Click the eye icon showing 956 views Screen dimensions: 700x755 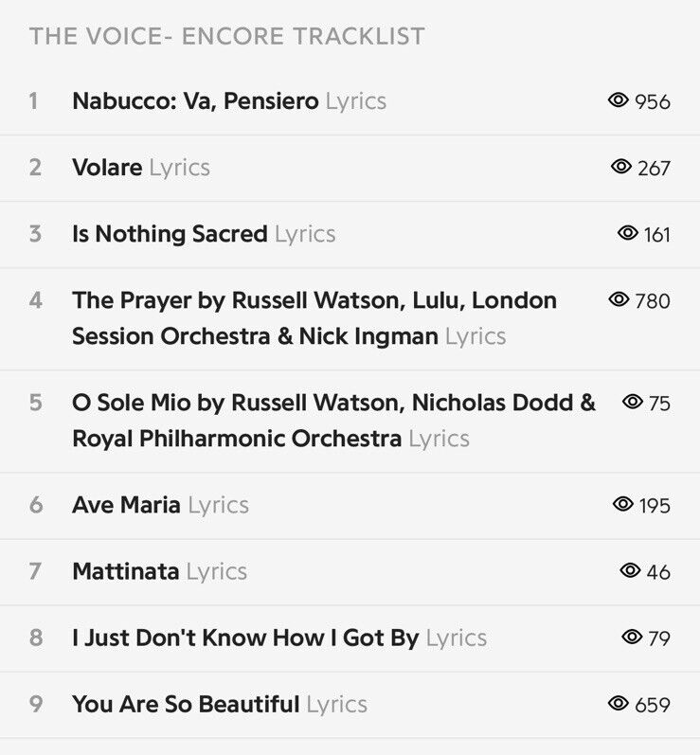coord(619,100)
